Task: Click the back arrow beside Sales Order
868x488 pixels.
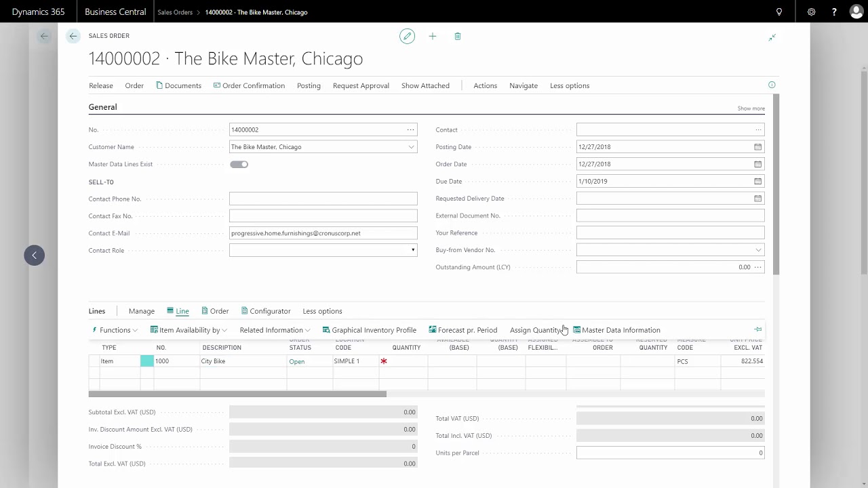Action: [73, 36]
